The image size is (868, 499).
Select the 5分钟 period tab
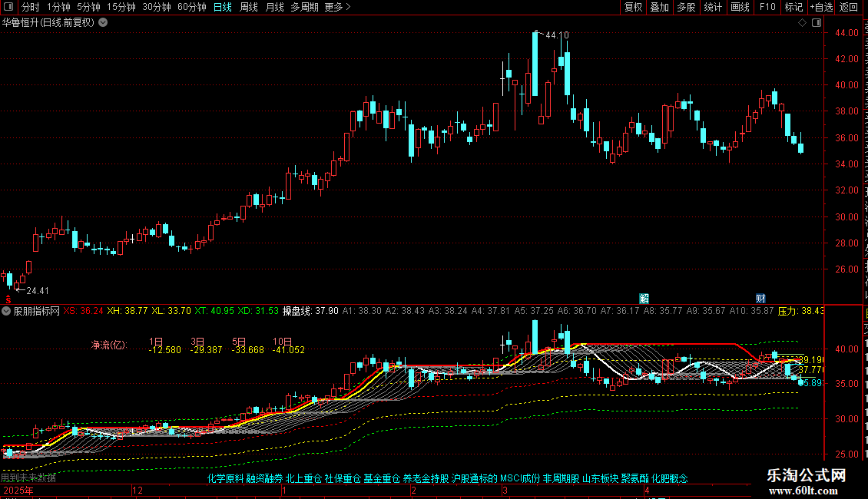pos(88,7)
